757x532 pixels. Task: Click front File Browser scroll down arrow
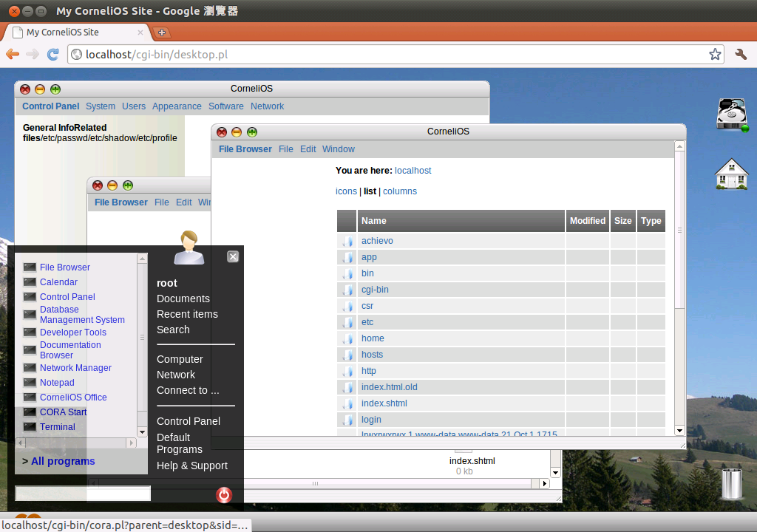tap(679, 431)
